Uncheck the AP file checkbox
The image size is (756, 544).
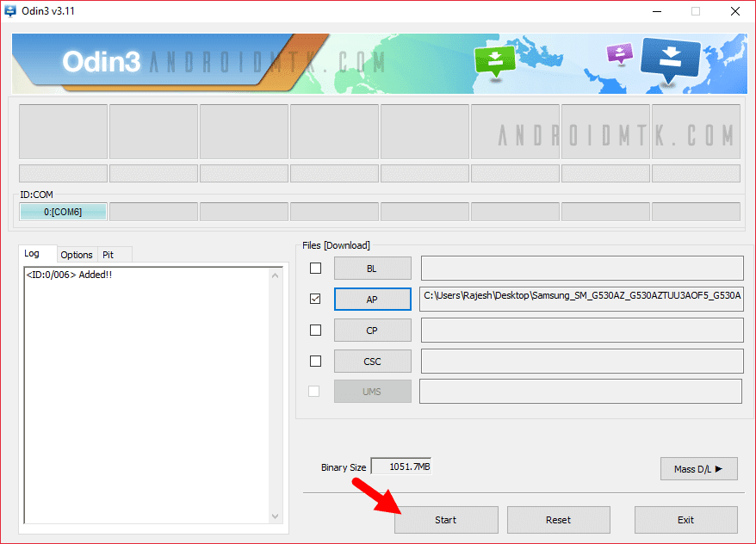(x=315, y=299)
